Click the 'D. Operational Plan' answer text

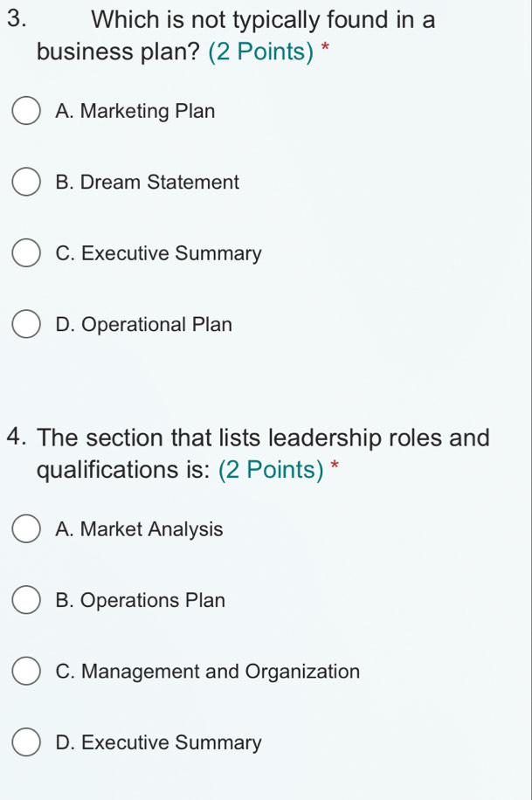143,325
